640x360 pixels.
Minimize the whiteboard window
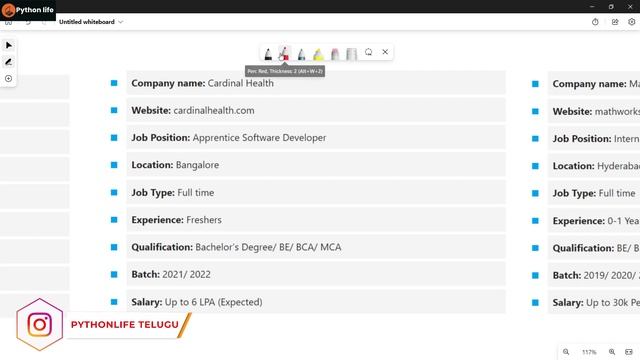point(592,7)
